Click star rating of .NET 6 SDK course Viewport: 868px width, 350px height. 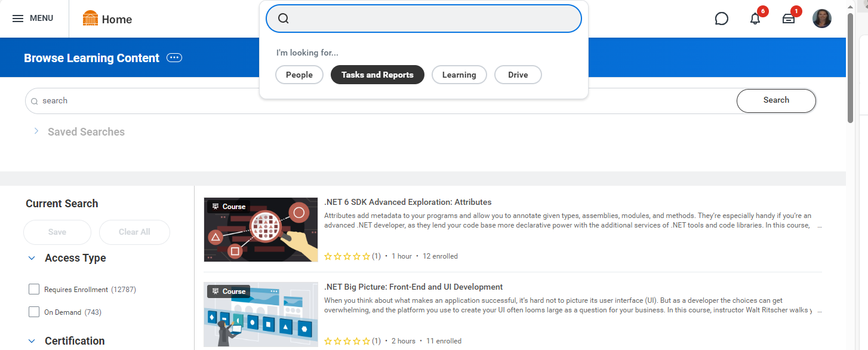(347, 256)
